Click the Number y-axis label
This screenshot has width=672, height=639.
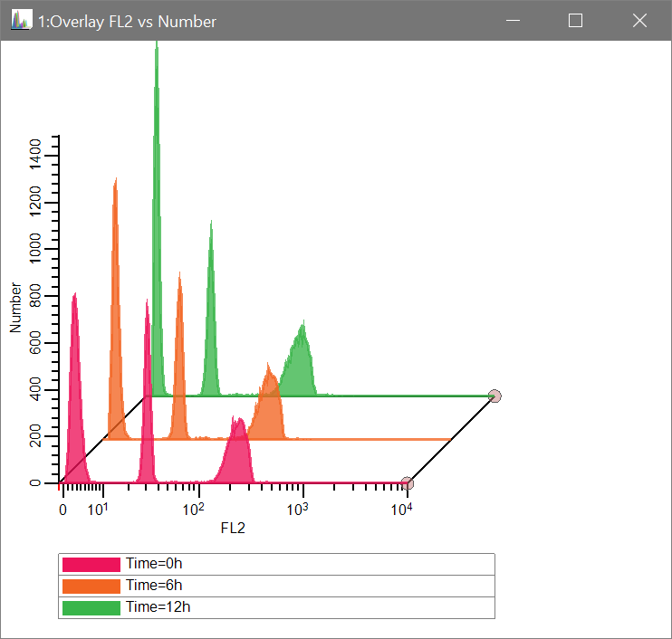15,308
